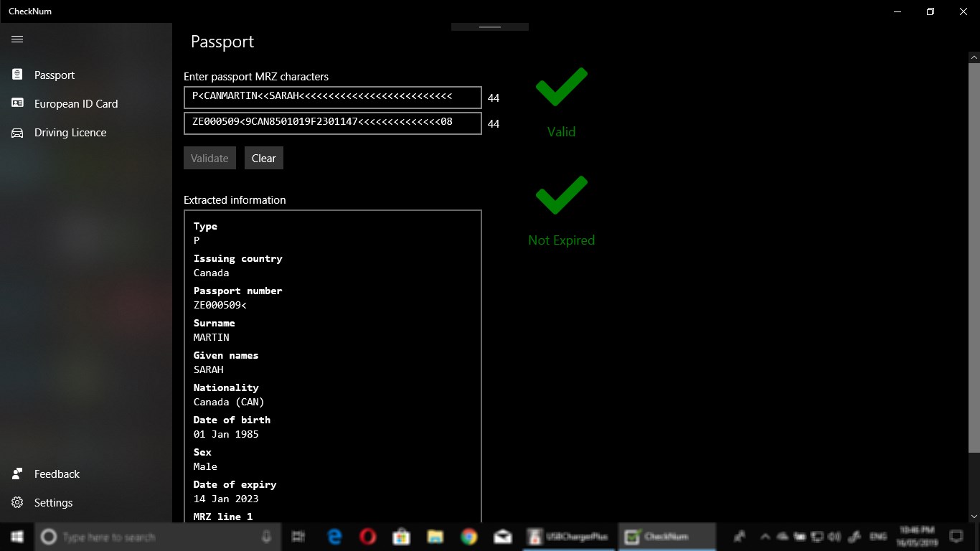This screenshot has width=980, height=551.
Task: Click the Passport page title
Action: click(222, 42)
